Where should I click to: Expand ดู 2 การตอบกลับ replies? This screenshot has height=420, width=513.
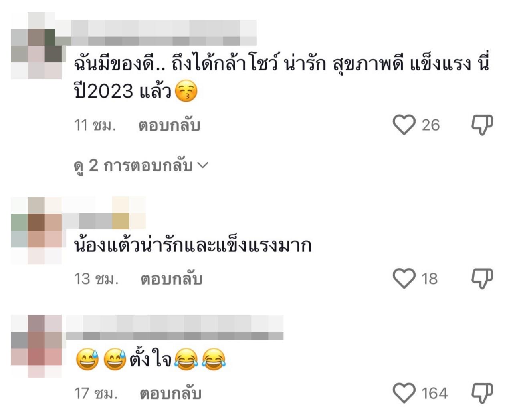(x=141, y=165)
